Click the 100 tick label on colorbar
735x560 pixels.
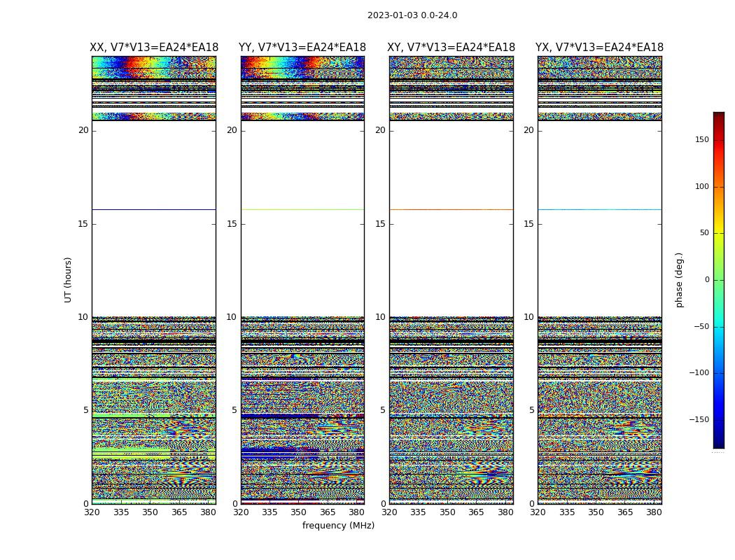tap(702, 186)
